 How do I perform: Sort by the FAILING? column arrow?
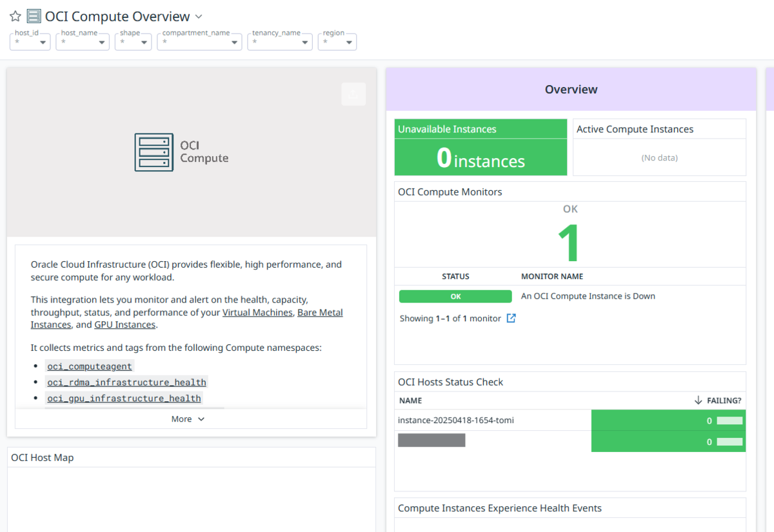pyautogui.click(x=698, y=400)
